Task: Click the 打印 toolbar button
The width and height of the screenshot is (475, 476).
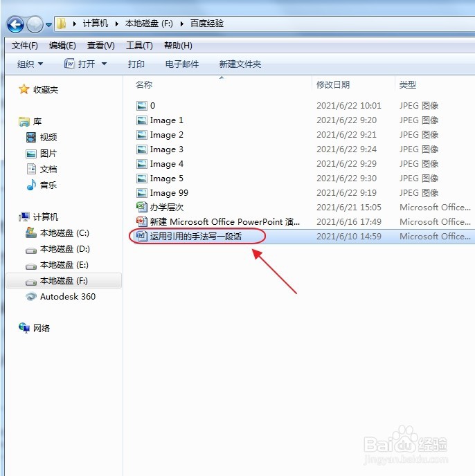Action: pos(136,64)
